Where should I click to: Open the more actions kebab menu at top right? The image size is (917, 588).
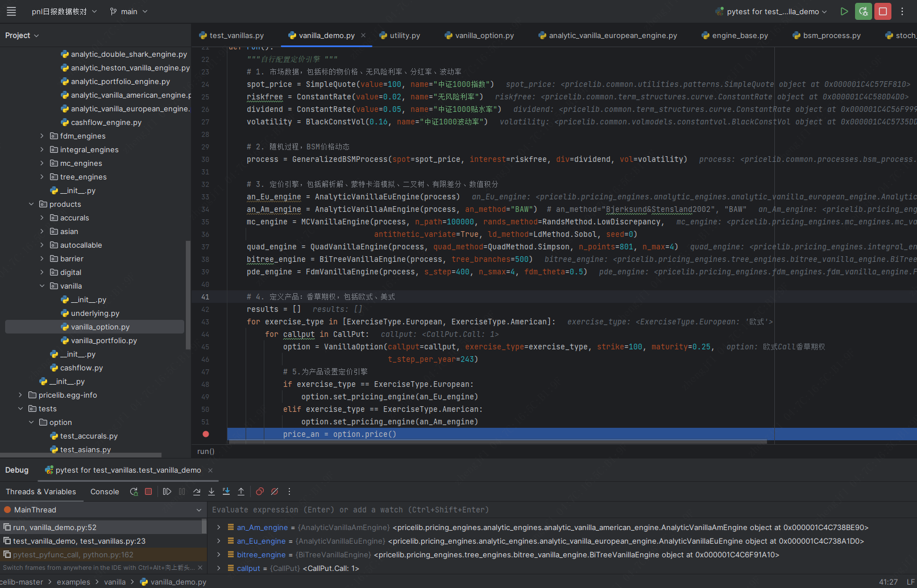coord(902,11)
